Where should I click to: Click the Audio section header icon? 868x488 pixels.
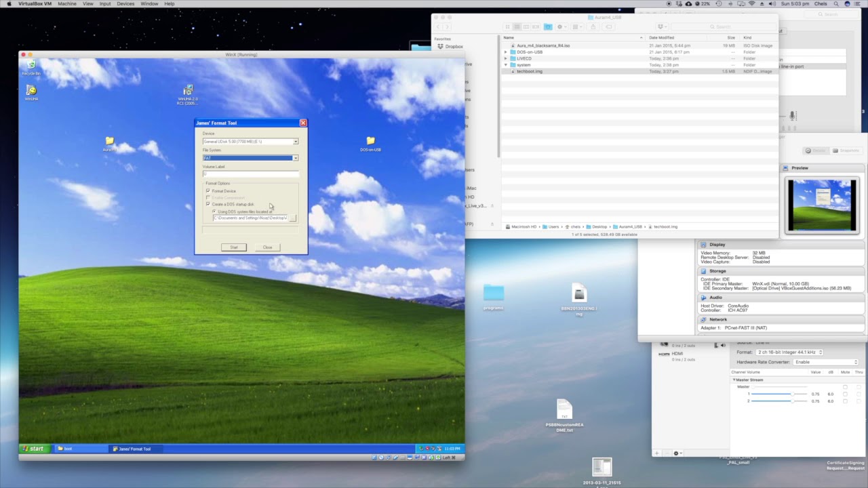pos(703,298)
